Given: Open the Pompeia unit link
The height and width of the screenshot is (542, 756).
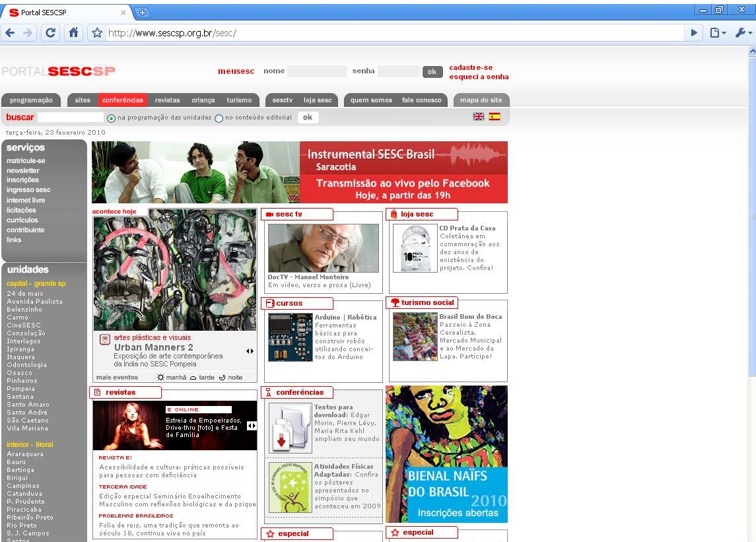Looking at the screenshot, I should [x=20, y=389].
